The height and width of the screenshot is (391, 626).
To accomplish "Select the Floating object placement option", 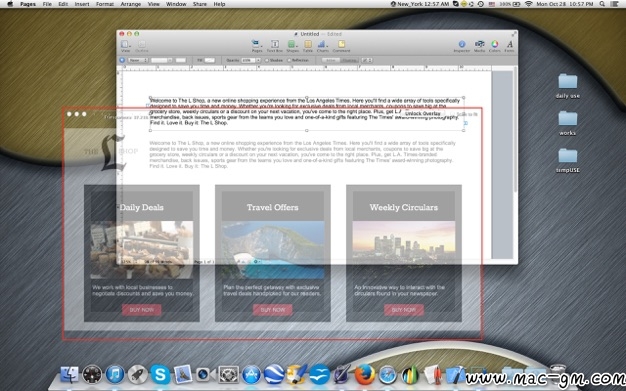I will 349,60.
